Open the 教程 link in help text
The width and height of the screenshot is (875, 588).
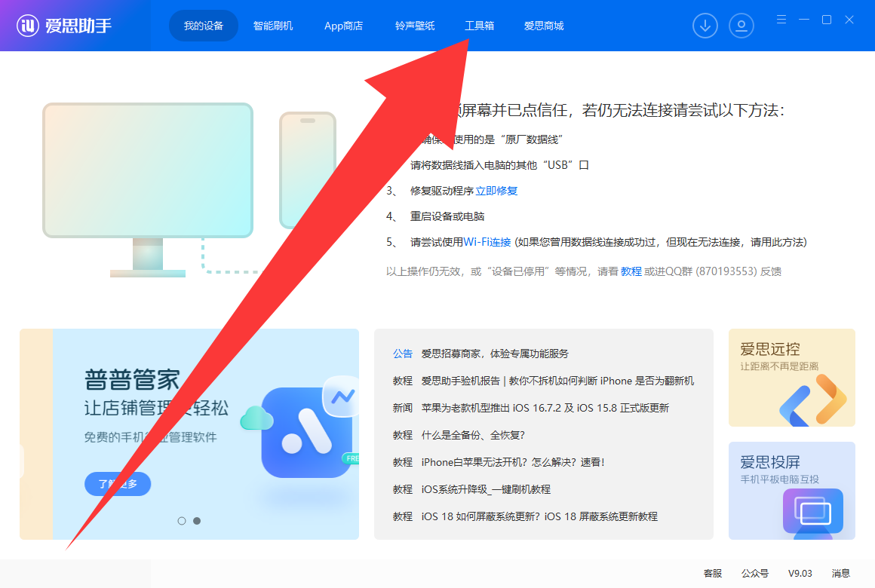[631, 271]
